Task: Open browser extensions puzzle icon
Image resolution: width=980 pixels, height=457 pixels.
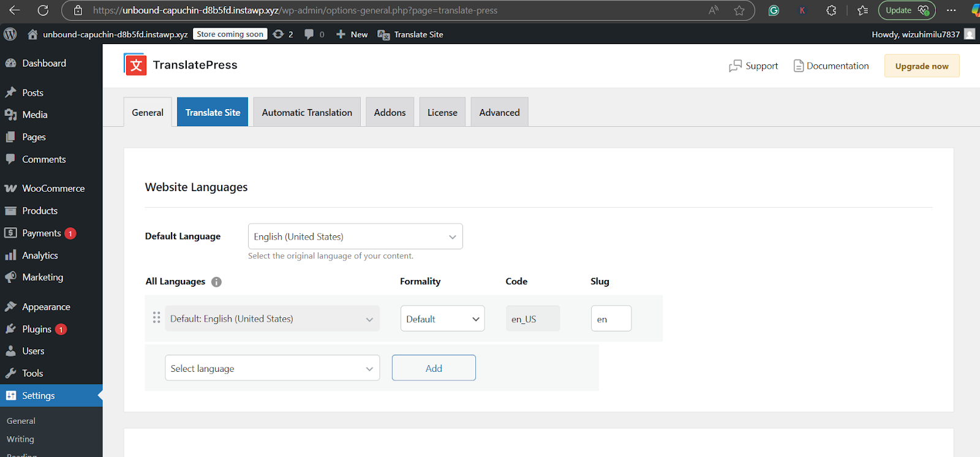Action: 831,10
